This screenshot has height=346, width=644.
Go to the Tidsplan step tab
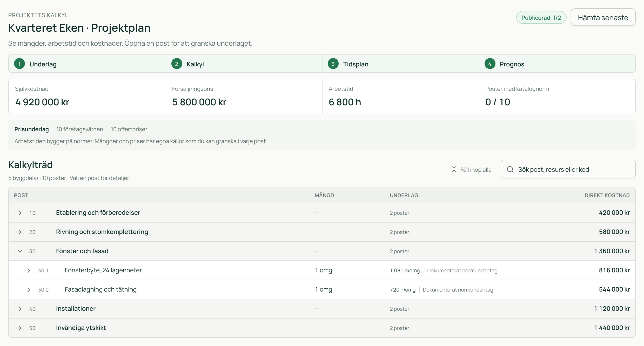click(401, 64)
